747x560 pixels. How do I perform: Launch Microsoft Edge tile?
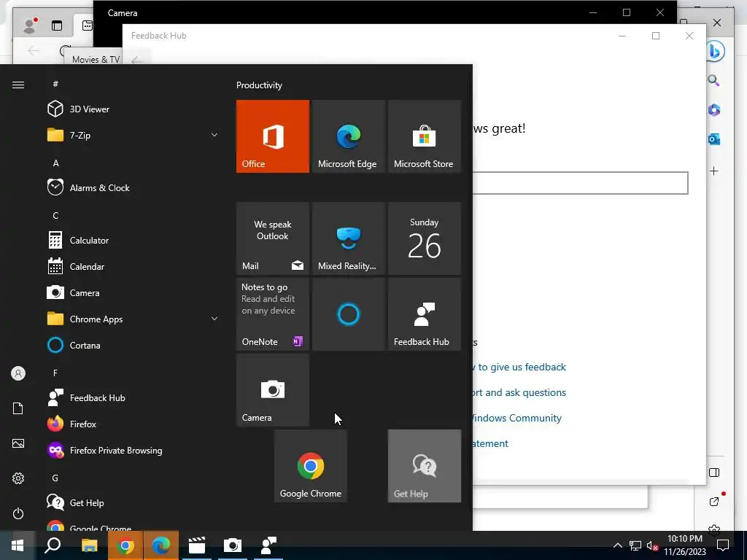pyautogui.click(x=348, y=136)
